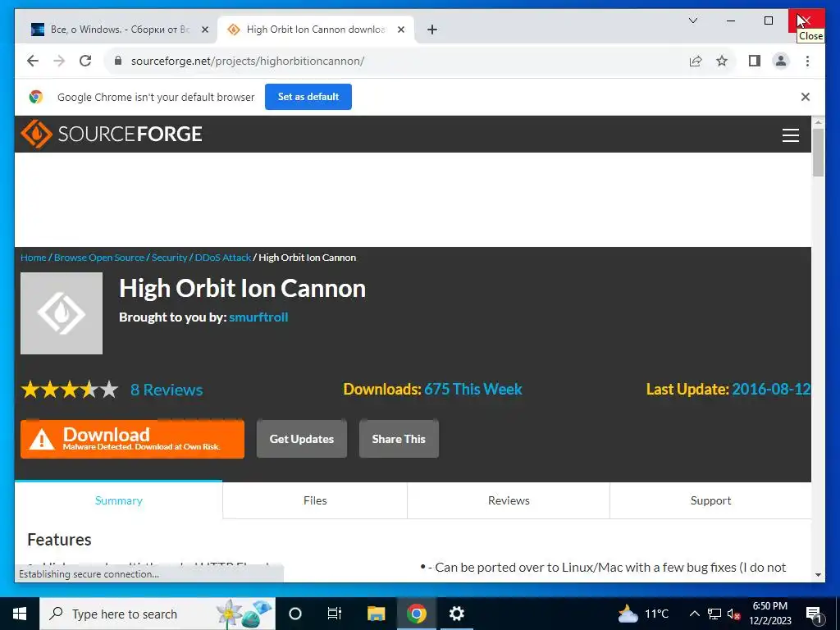Select the Summary tab

click(118, 500)
